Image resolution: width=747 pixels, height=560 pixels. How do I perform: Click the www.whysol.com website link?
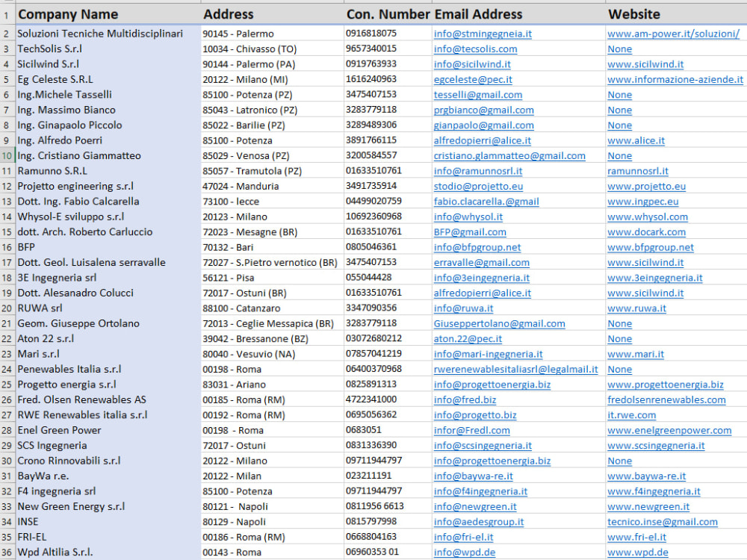[648, 217]
